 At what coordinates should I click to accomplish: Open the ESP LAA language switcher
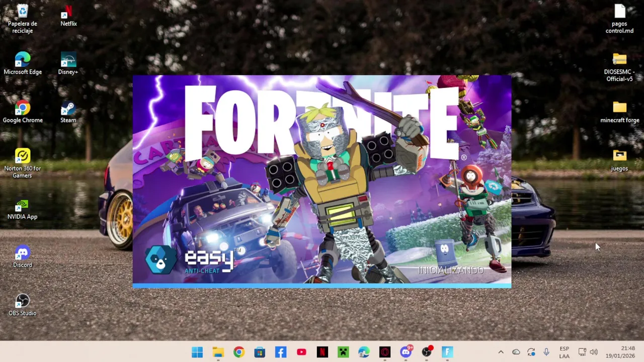(x=565, y=352)
